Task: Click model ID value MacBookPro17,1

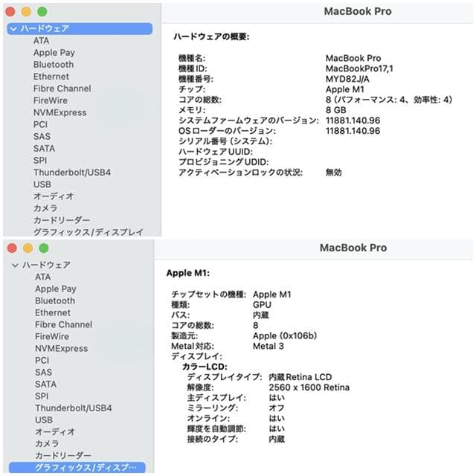Action: tap(359, 68)
